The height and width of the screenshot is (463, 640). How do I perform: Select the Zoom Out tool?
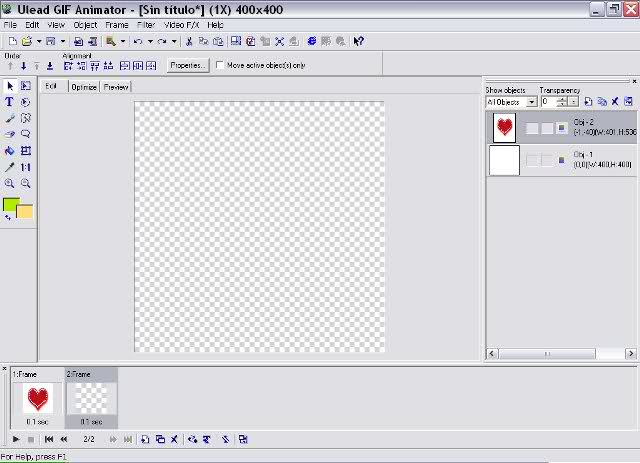click(x=26, y=183)
